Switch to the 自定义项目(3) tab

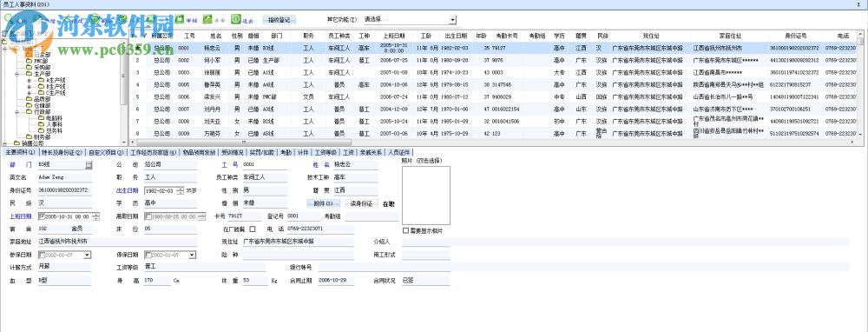[106, 152]
